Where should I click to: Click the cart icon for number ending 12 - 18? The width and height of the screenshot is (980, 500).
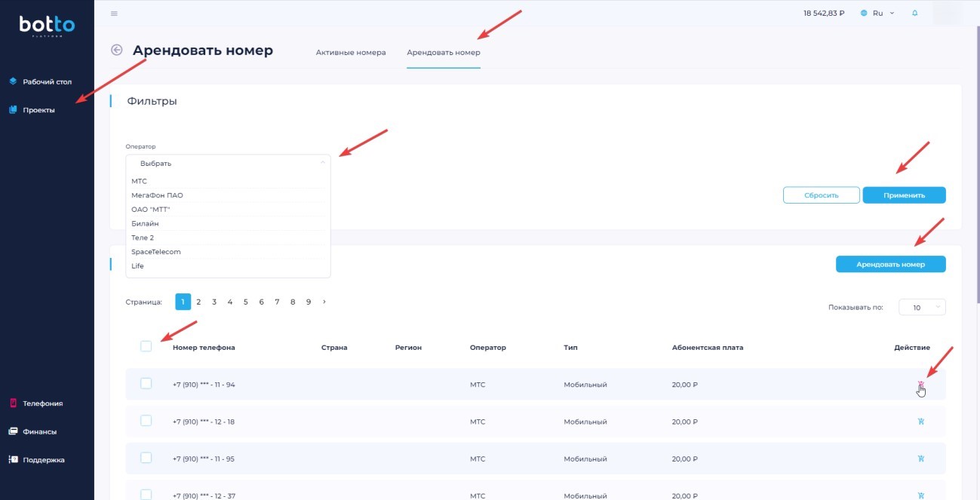pos(921,421)
